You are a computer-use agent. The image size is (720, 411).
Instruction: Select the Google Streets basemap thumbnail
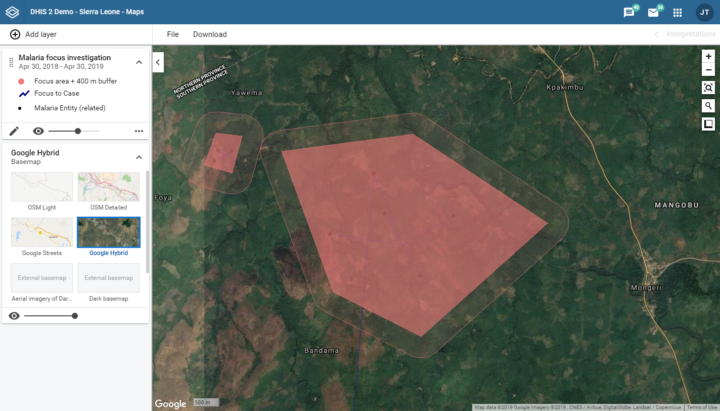pyautogui.click(x=42, y=232)
